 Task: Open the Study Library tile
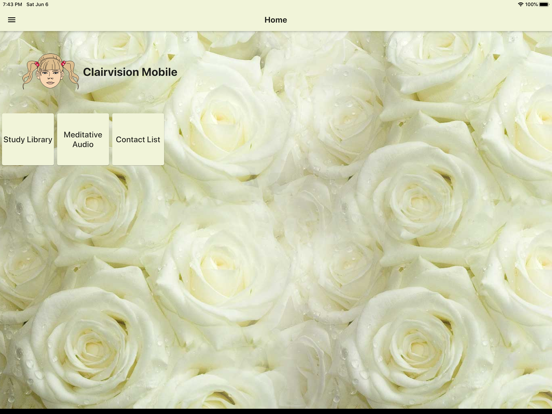point(28,139)
